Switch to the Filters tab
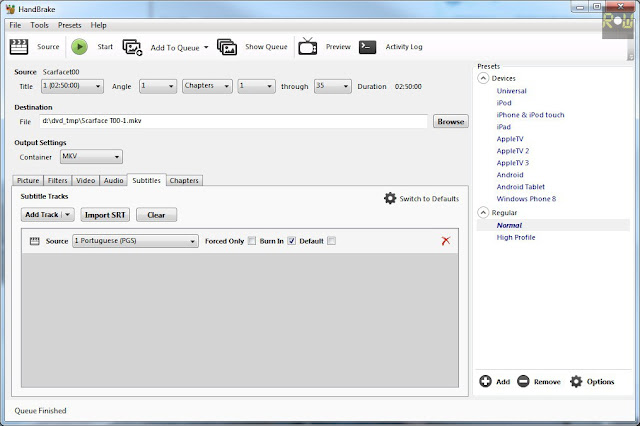 click(58, 180)
